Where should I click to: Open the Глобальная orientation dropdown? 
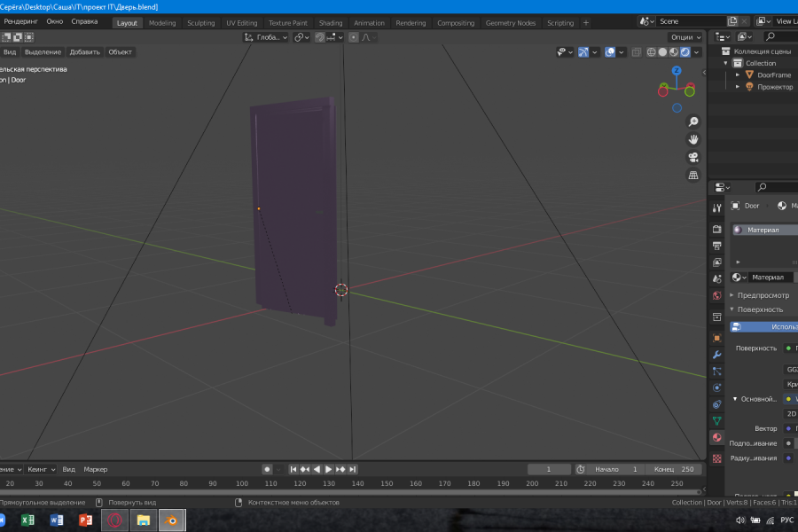[267, 37]
